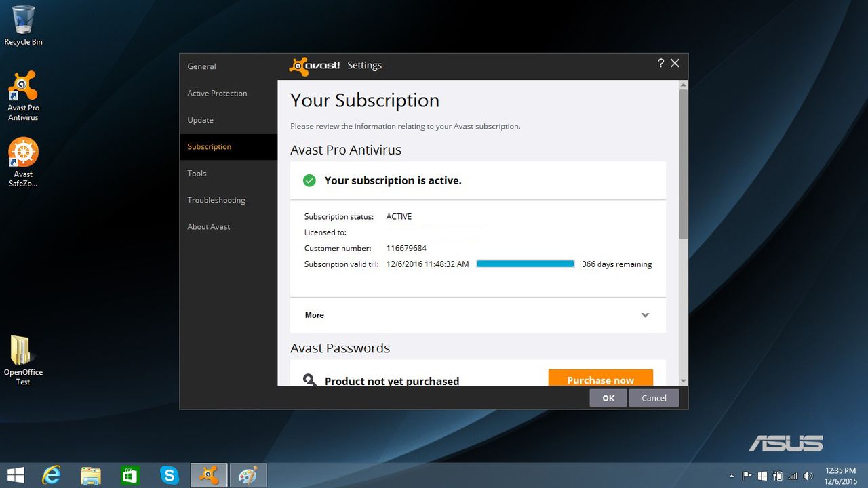Open the Windows Start button

(16, 475)
